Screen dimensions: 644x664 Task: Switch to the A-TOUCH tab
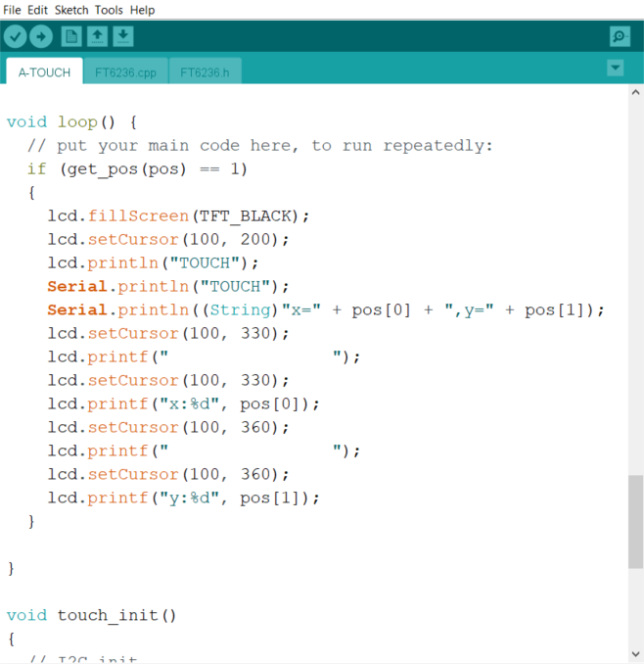click(44, 71)
